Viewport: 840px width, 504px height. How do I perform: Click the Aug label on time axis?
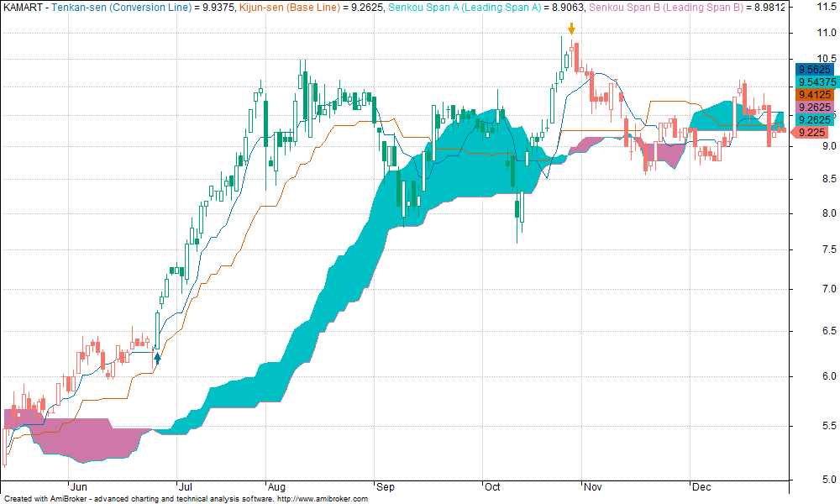(x=276, y=486)
